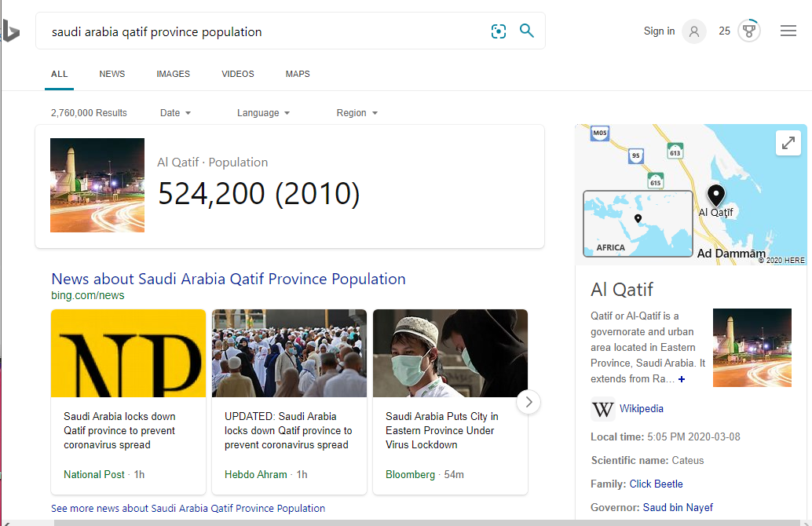The image size is (812, 526).
Task: Click the Al Qatif photo in side panel
Action: click(x=752, y=348)
